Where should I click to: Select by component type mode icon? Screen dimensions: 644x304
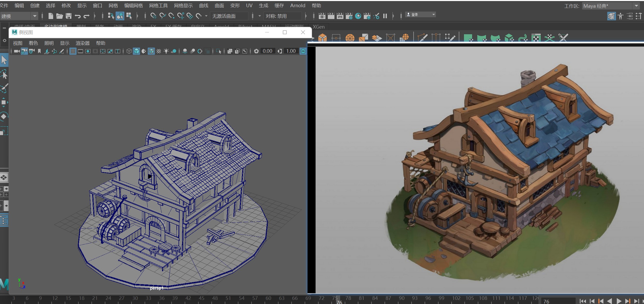(129, 16)
